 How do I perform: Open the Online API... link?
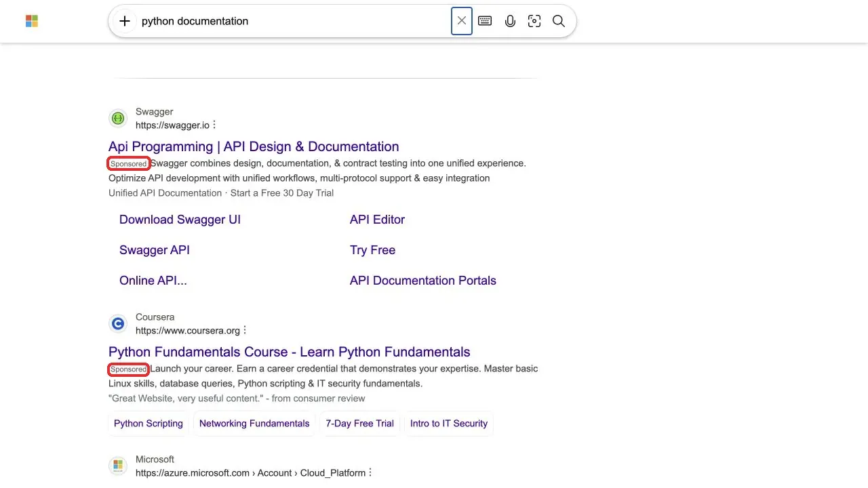[x=153, y=281]
